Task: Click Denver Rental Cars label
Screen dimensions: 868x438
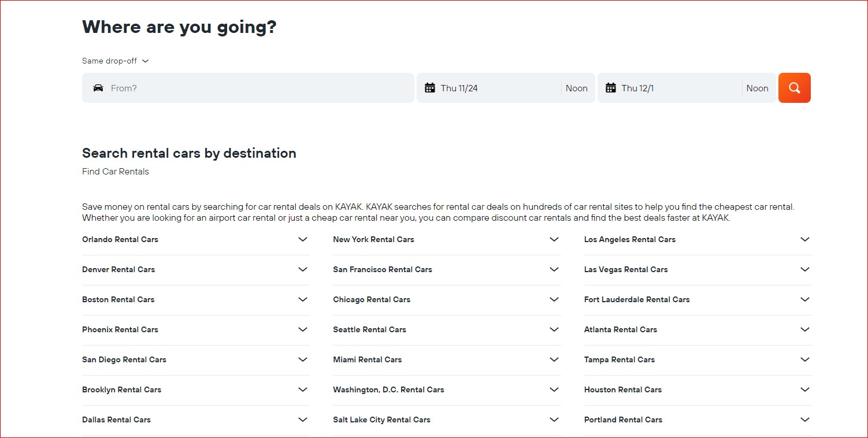Action: pos(118,269)
